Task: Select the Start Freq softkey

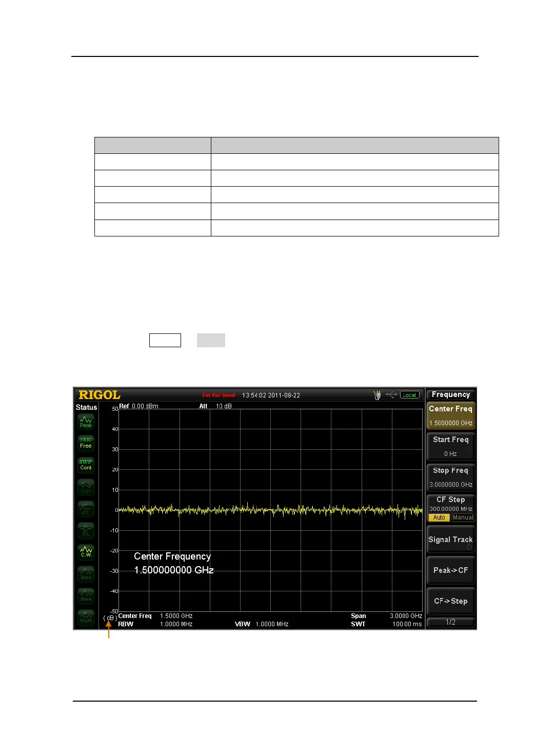Action: click(x=451, y=446)
